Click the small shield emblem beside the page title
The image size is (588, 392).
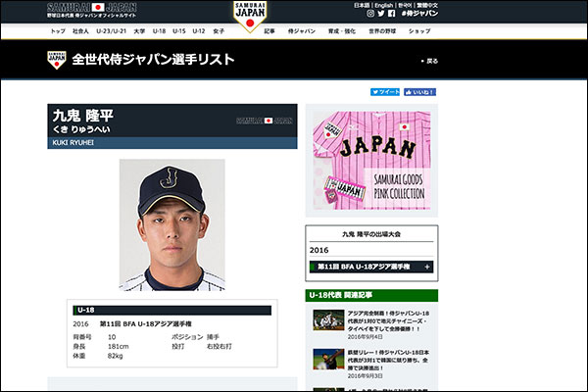pyautogui.click(x=57, y=60)
